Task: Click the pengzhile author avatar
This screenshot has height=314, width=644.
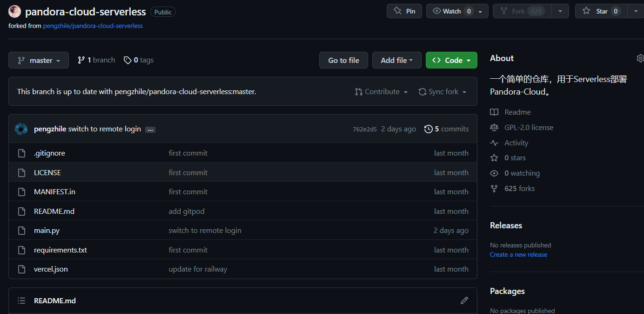Action: 21,129
